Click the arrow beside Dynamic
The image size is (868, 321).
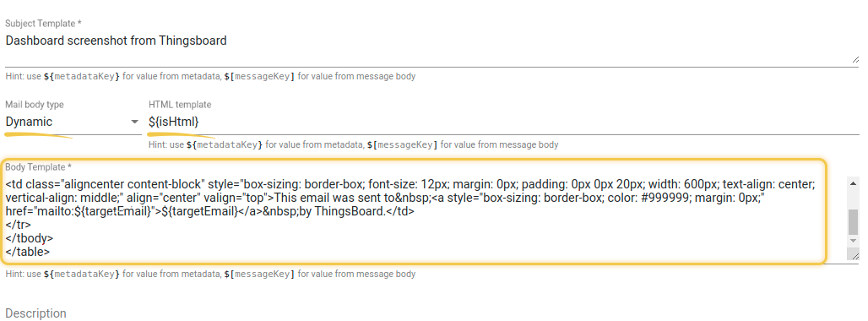134,122
